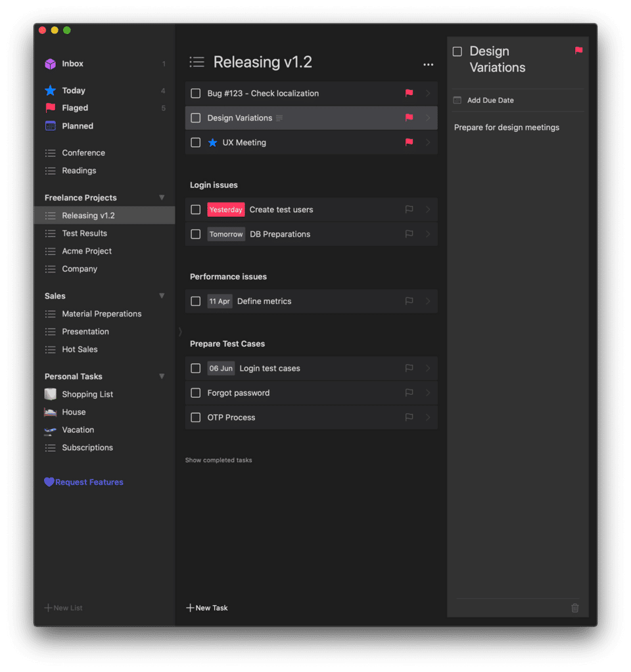Mark UX Meeting as complete
Viewport: 631px width, 672px height.
point(196,143)
